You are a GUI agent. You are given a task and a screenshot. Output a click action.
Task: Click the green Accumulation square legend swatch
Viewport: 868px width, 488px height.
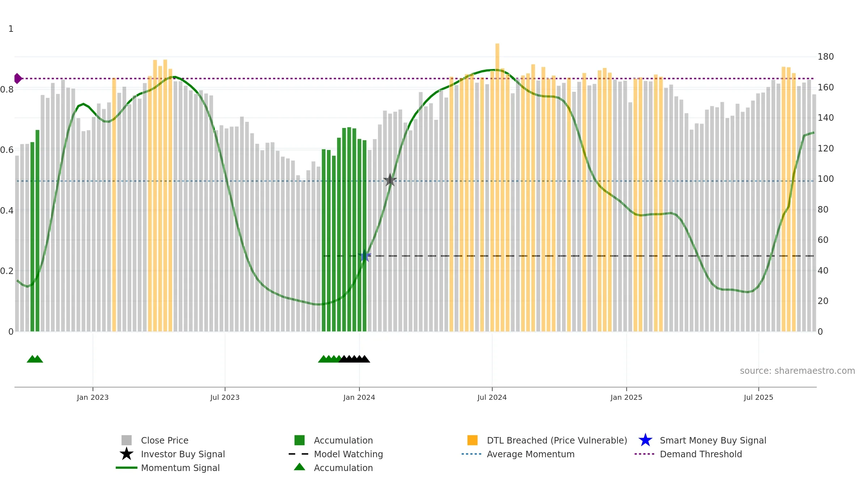(299, 440)
